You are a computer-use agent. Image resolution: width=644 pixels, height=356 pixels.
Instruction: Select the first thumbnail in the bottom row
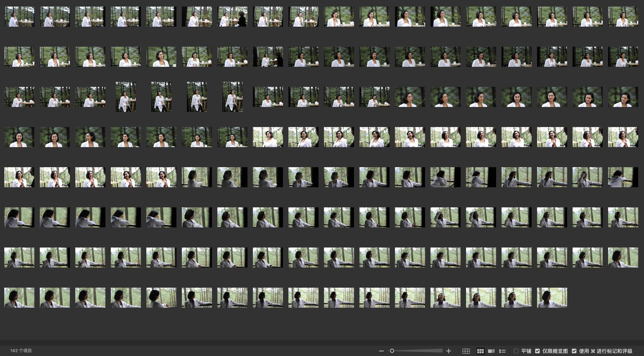19,298
